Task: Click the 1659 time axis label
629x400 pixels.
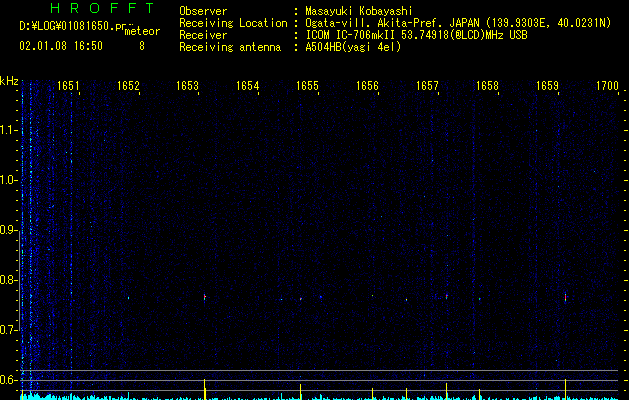Action: pos(547,86)
